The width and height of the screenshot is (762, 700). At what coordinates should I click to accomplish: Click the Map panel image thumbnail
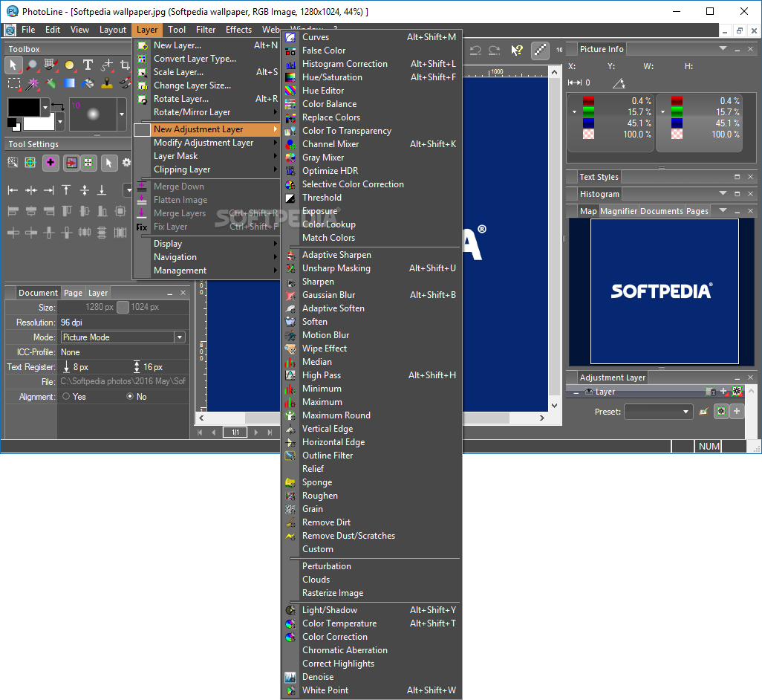click(x=664, y=291)
